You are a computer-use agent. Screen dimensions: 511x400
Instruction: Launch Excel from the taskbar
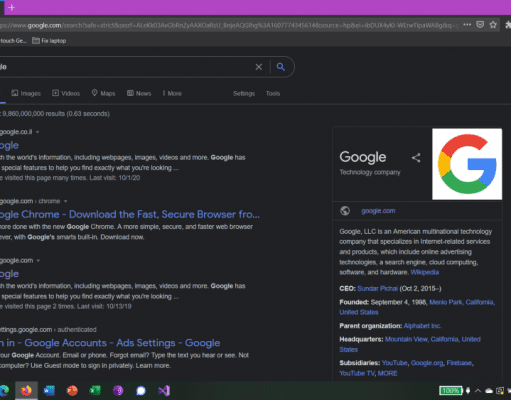click(x=95, y=390)
